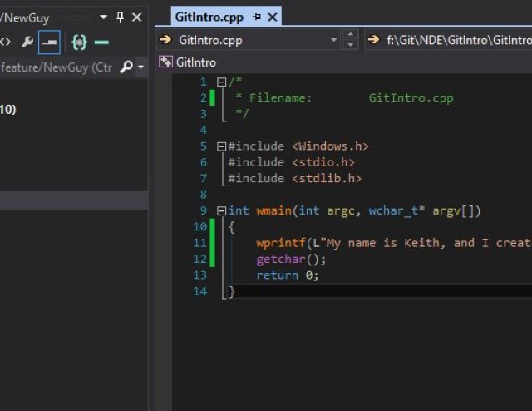Select the GitIntro.cpp editor tab
The height and width of the screenshot is (411, 532).
(x=209, y=17)
